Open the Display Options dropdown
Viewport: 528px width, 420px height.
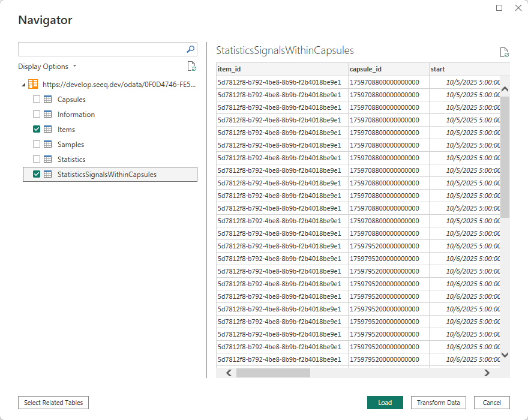click(47, 67)
